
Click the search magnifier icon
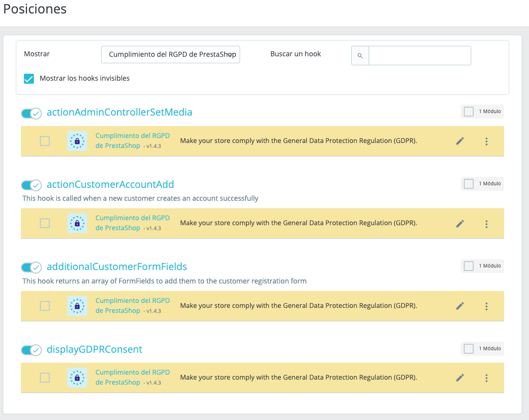click(360, 56)
